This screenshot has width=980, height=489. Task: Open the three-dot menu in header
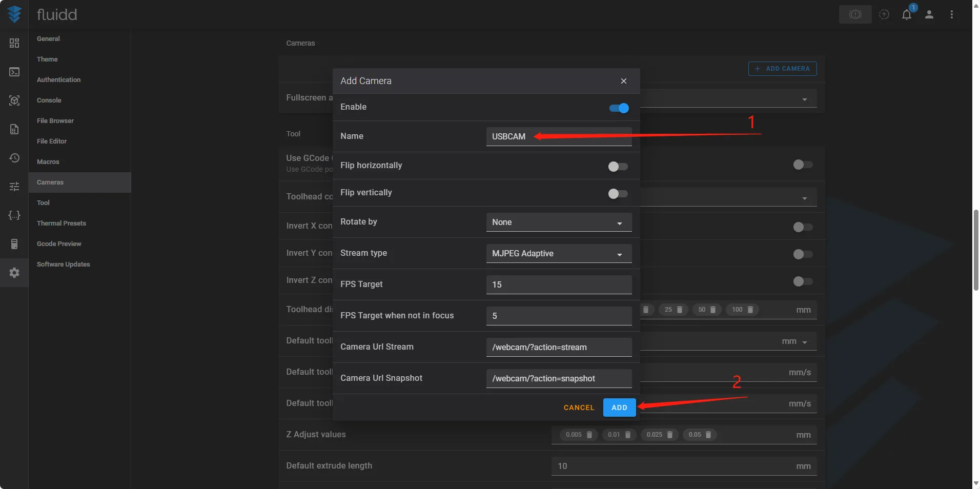[951, 15]
